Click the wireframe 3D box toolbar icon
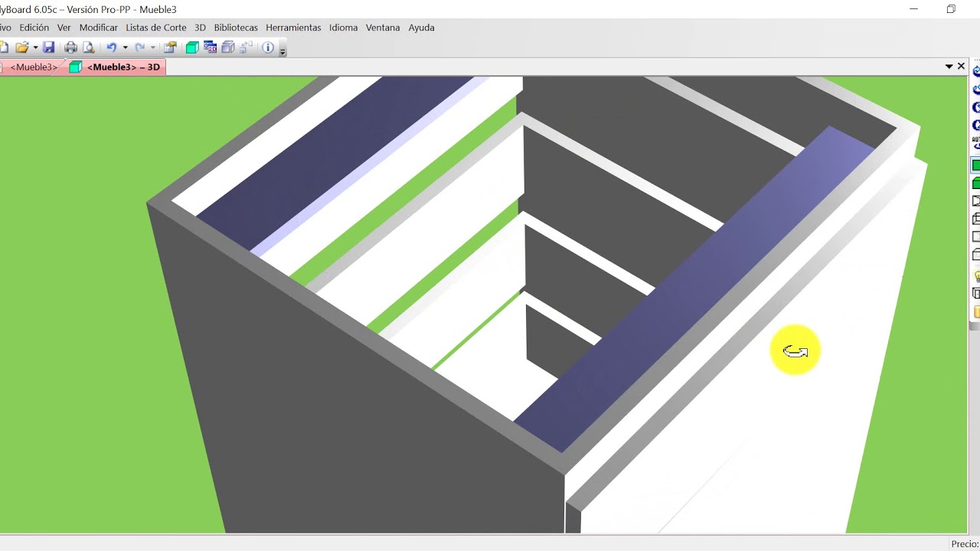 [227, 47]
